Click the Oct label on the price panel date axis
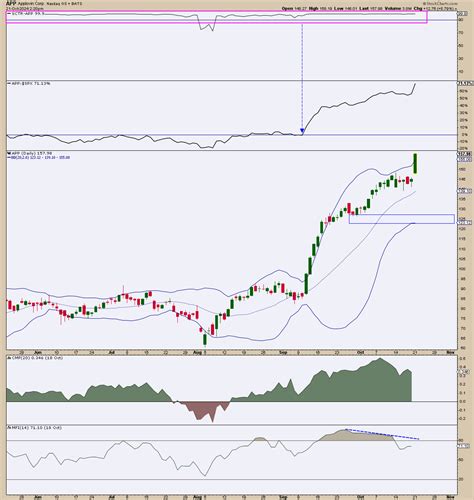 361,352
